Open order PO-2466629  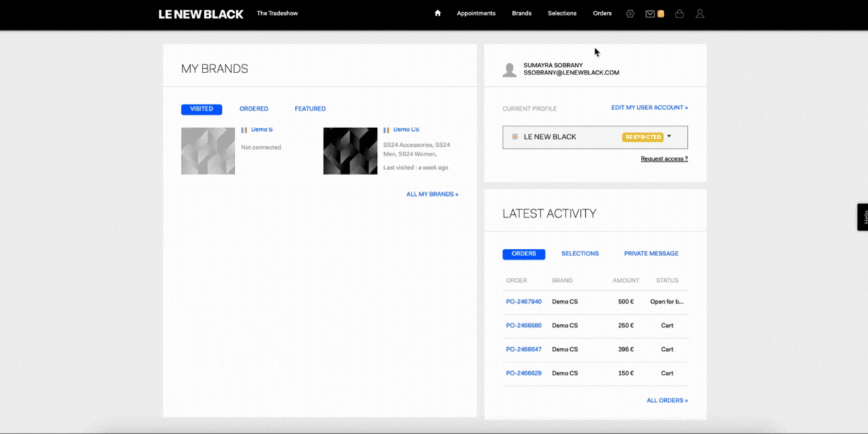click(x=524, y=373)
